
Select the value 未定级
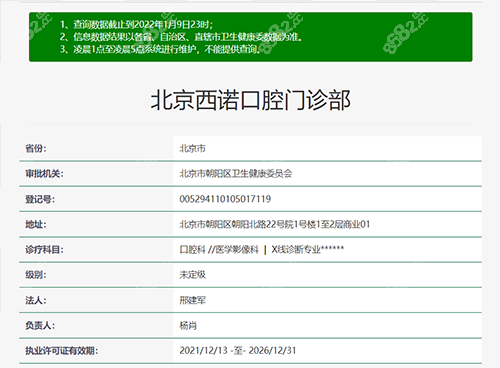pos(192,275)
